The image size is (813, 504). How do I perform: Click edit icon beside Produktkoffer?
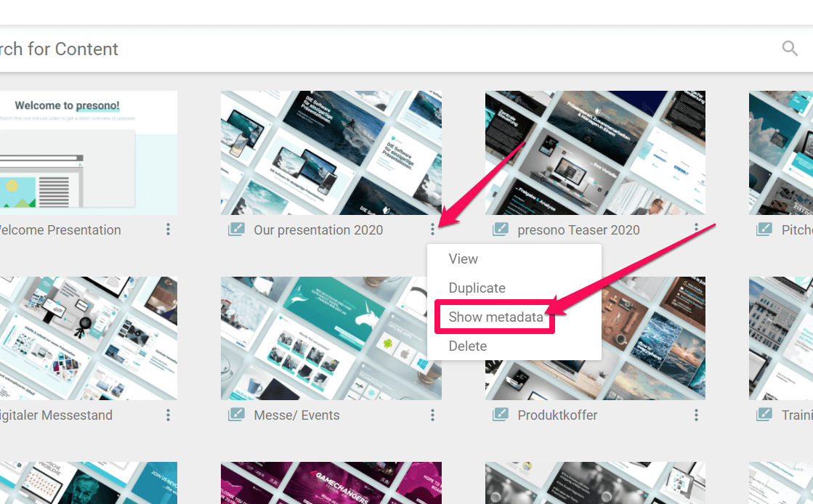(501, 414)
